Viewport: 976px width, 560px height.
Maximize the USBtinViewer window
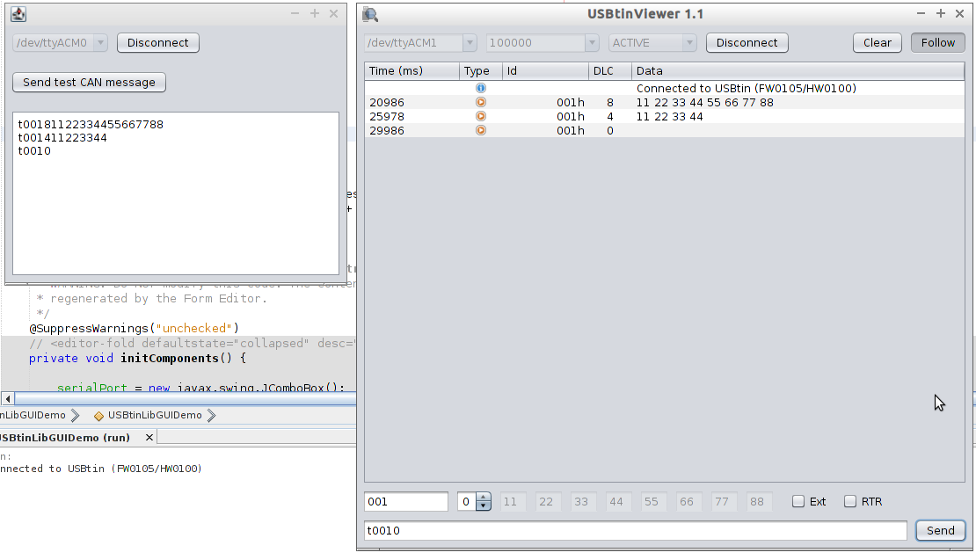(x=941, y=14)
